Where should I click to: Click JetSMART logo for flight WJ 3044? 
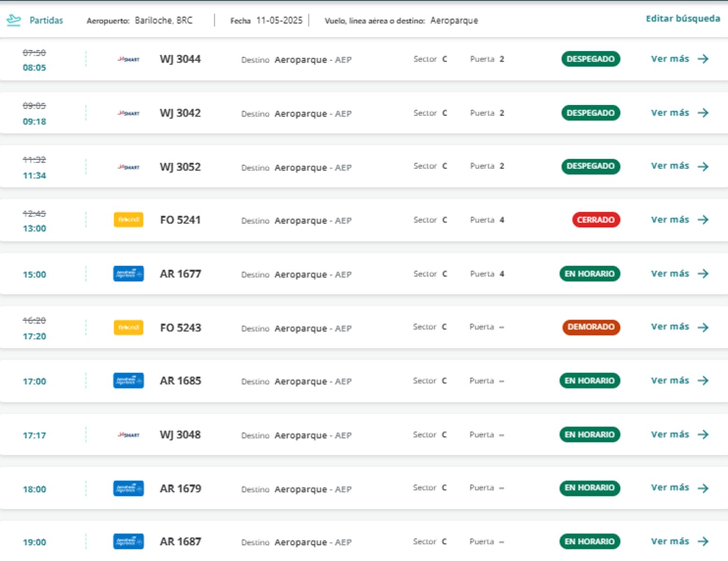pos(128,59)
